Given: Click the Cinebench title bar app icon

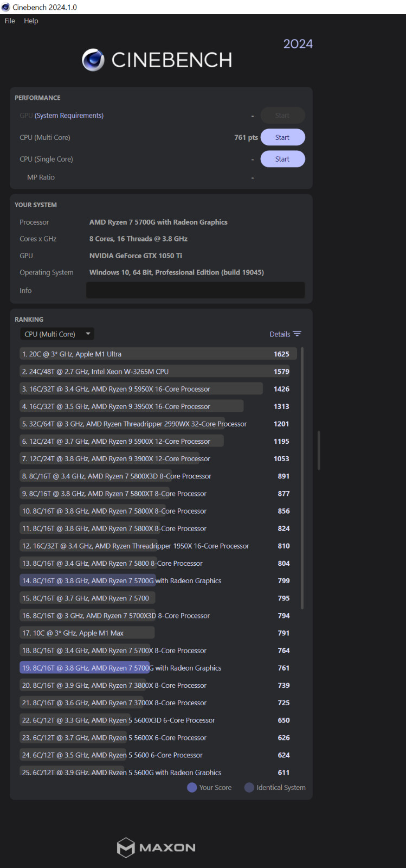Looking at the screenshot, I should pyautogui.click(x=5, y=7).
